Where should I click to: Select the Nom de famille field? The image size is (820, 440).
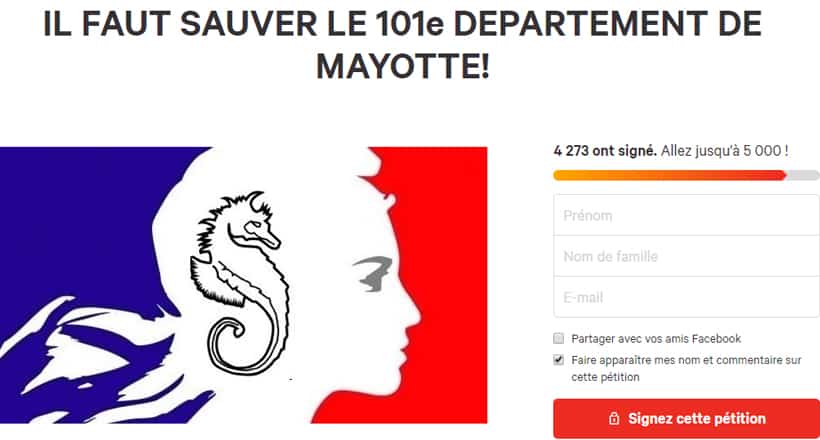pos(686,256)
